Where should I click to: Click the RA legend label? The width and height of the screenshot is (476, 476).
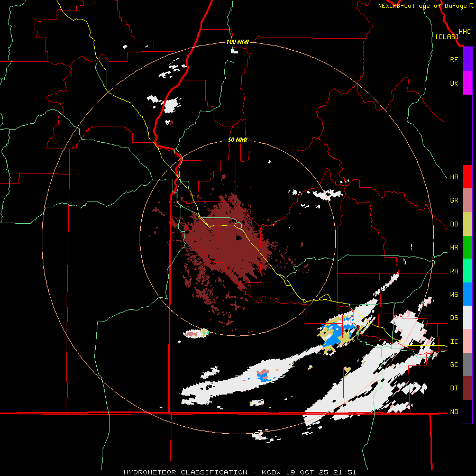pos(454,271)
